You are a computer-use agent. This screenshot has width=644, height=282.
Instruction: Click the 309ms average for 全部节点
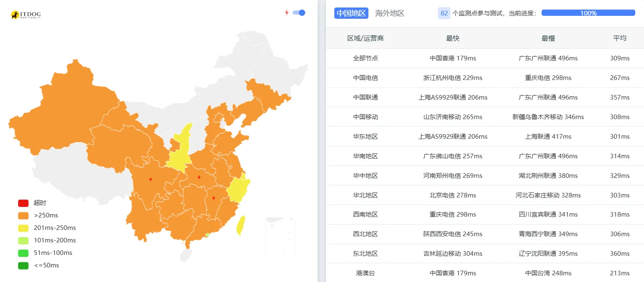pyautogui.click(x=620, y=58)
